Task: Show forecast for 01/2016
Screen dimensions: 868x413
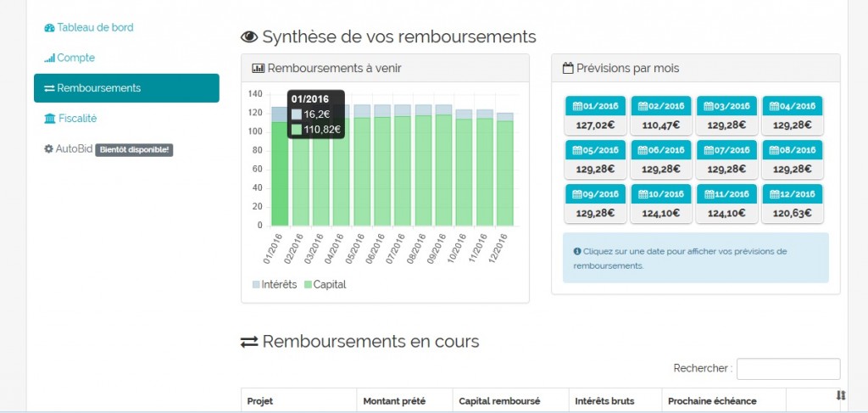Action: (595, 115)
